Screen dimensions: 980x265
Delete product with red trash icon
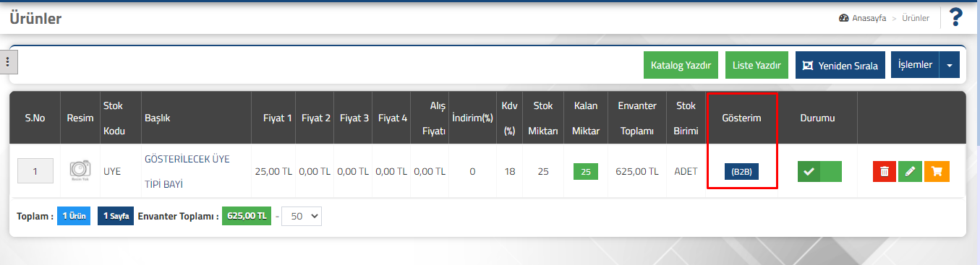click(884, 172)
